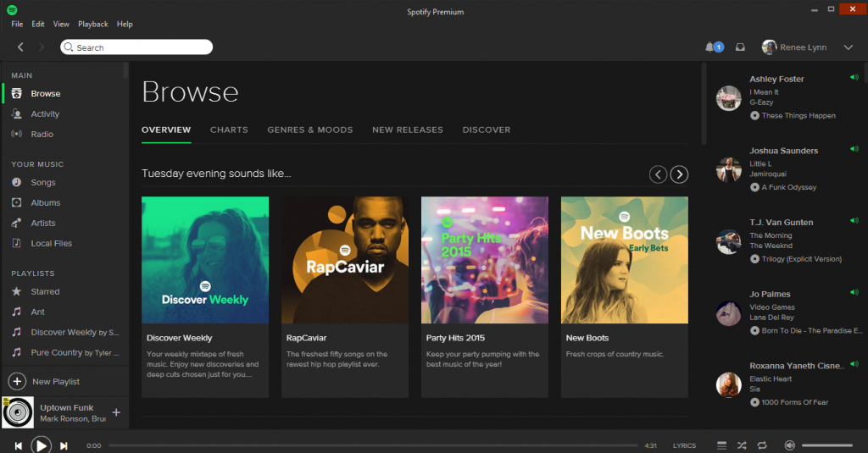This screenshot has width=868, height=453.
Task: Expand the user account dropdown
Action: point(848,47)
